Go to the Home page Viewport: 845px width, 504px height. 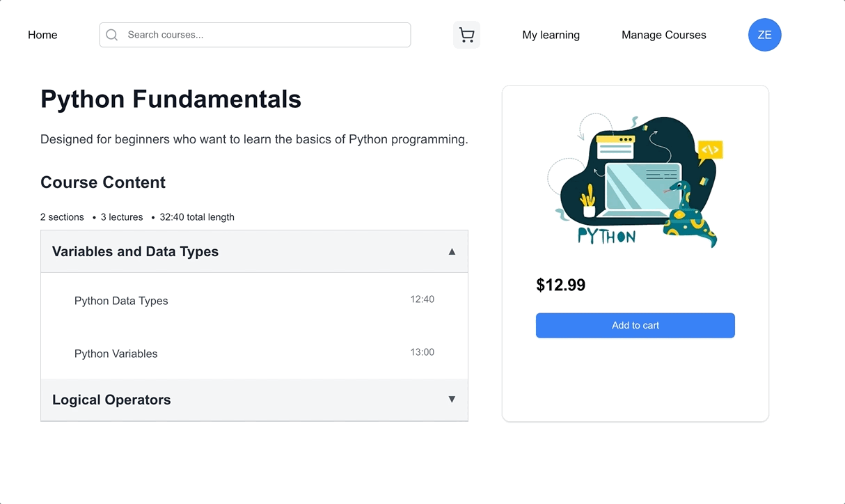coord(42,35)
